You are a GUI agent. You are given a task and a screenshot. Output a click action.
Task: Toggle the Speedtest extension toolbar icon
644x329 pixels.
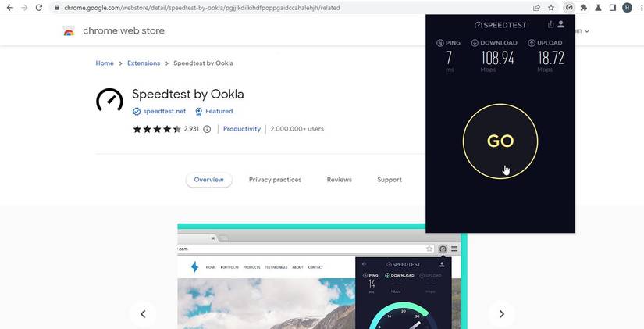(569, 7)
